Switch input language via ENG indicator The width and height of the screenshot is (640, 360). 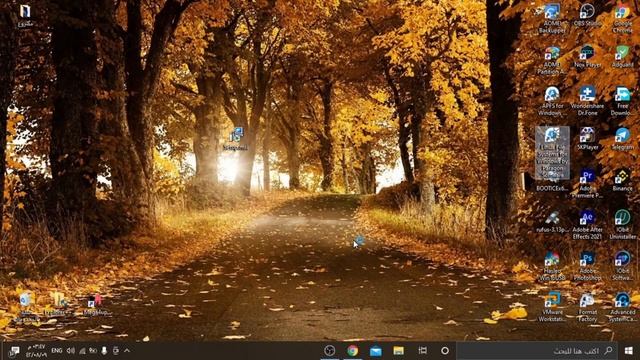[57, 351]
